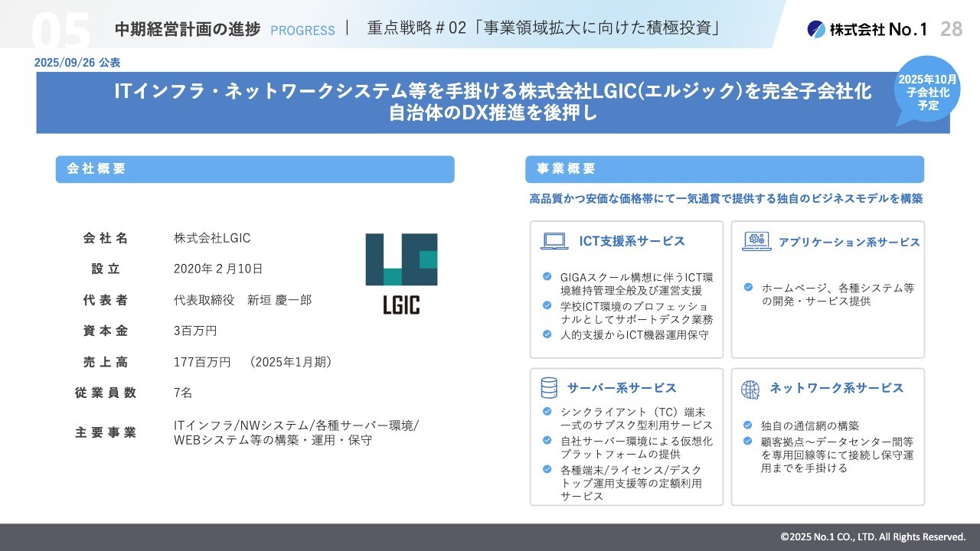Click the 中期経営計画の進捗 title text
This screenshot has width=980, height=551.
pyautogui.click(x=188, y=29)
